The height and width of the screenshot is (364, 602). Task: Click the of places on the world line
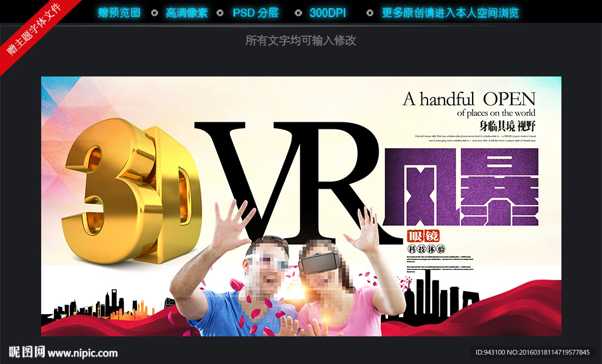click(496, 113)
